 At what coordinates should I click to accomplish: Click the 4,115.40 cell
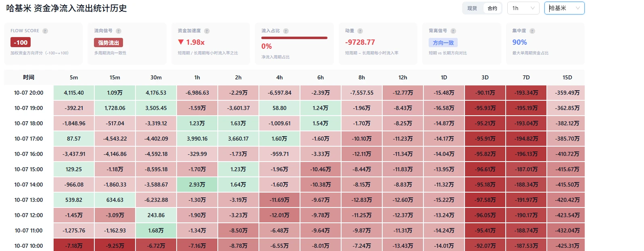tap(74, 93)
